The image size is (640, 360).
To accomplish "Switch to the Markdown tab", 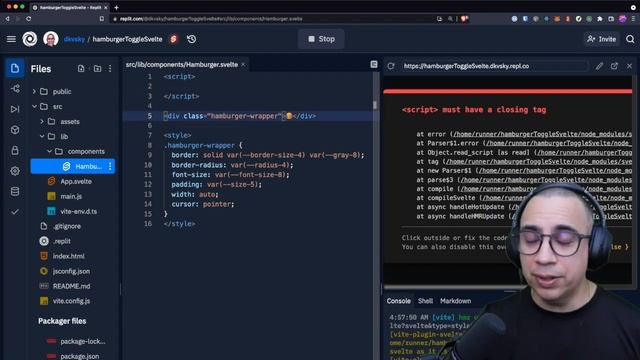I will pos(456,301).
